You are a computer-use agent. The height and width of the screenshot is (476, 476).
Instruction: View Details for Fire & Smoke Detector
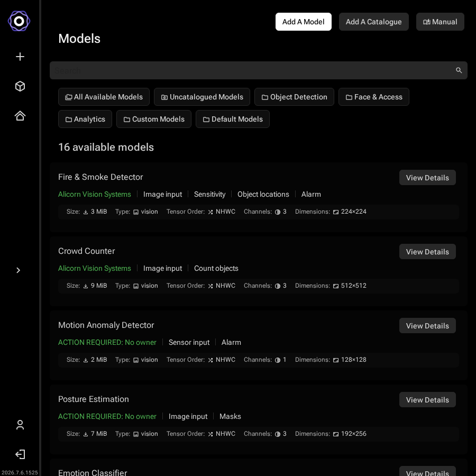tap(427, 178)
